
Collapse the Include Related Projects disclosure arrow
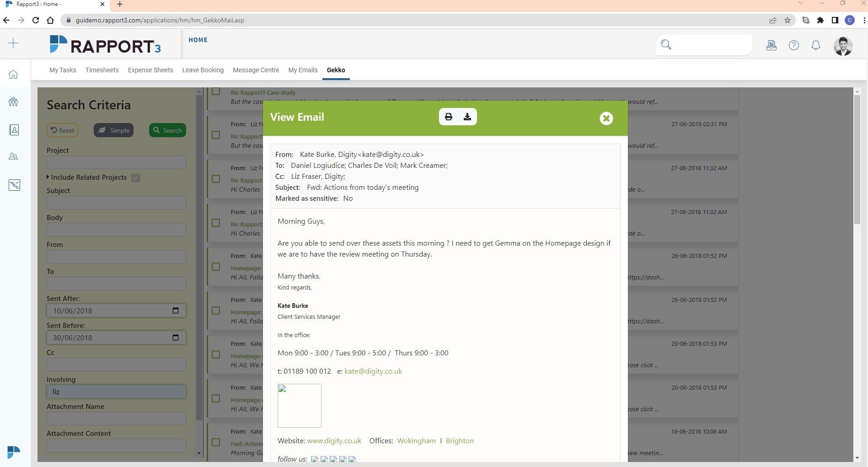click(x=48, y=177)
